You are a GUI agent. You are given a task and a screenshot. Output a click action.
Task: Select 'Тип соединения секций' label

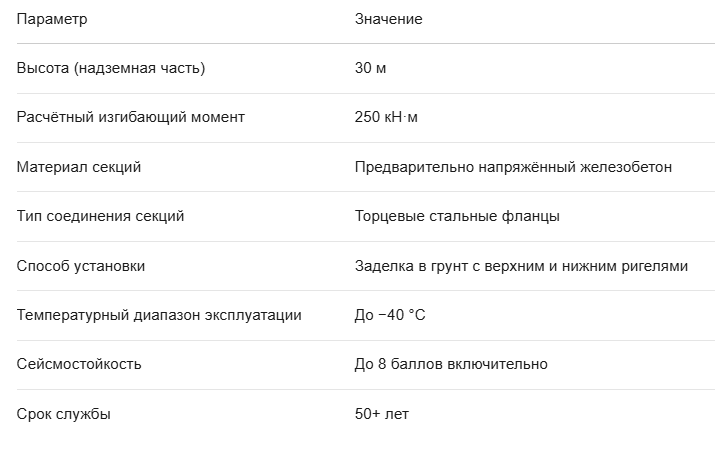(100, 216)
